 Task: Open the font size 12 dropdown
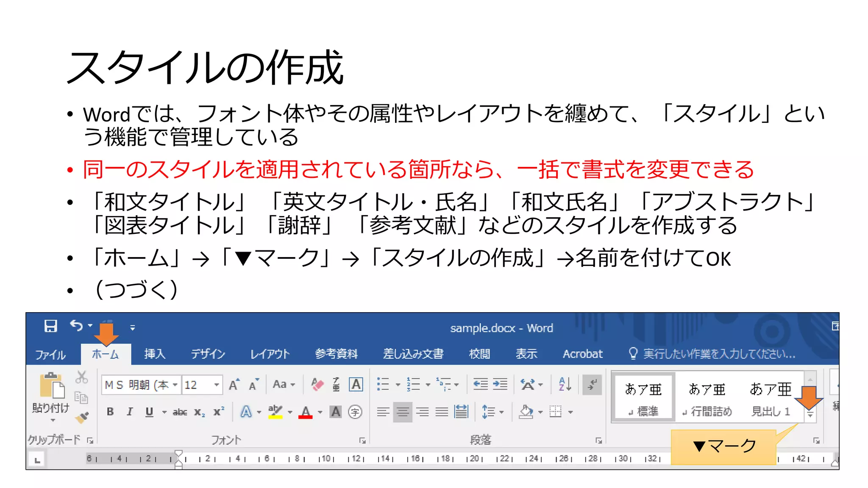(217, 385)
